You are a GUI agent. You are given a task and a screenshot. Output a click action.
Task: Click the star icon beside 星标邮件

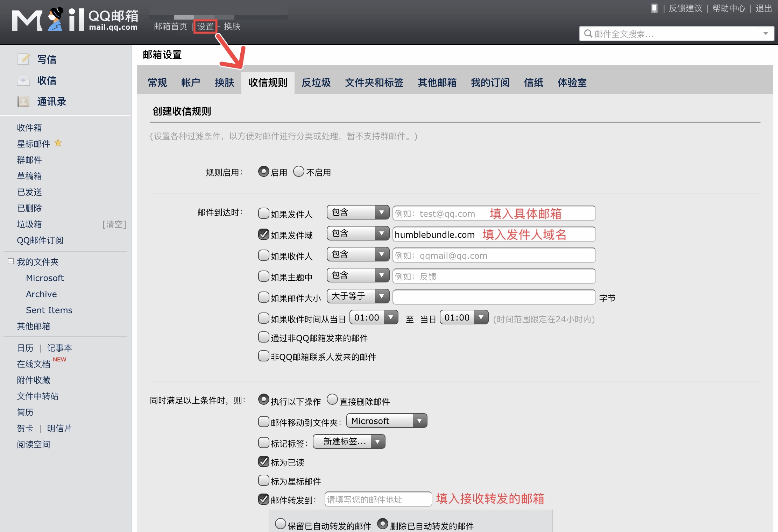58,143
